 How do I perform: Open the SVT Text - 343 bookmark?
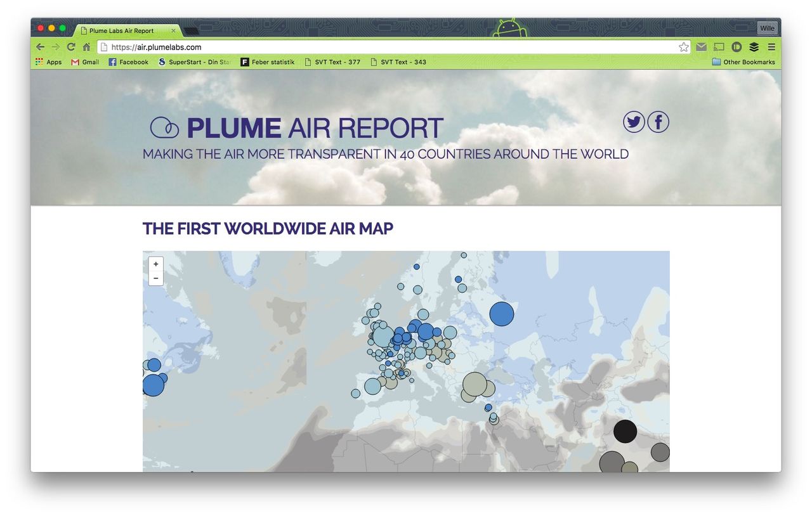pyautogui.click(x=398, y=62)
